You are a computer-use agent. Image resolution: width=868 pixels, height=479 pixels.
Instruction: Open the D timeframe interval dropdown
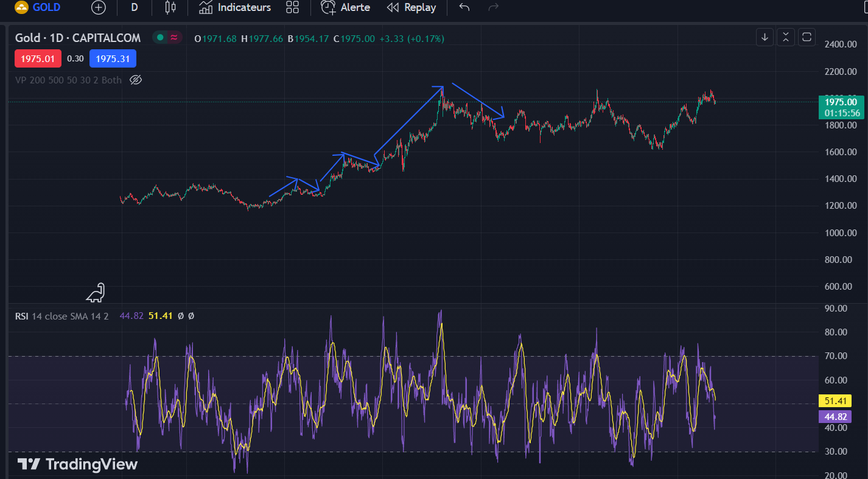click(133, 7)
